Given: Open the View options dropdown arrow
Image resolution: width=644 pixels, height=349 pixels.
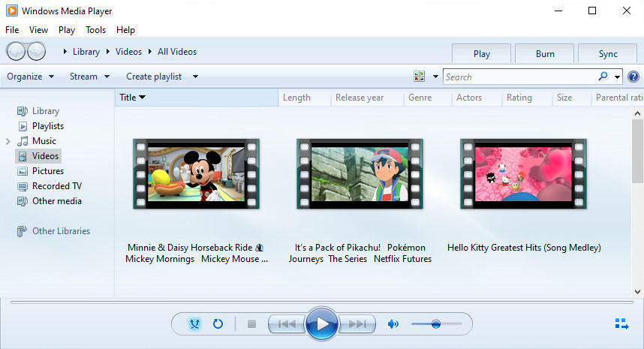Looking at the screenshot, I should [435, 77].
